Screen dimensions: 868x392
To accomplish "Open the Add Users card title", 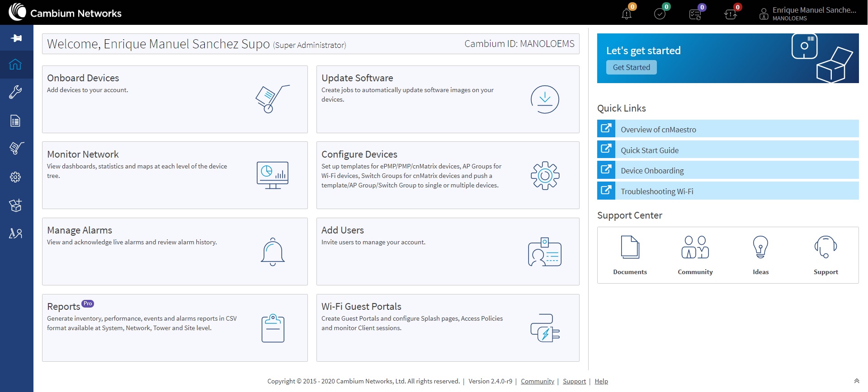I will 343,230.
